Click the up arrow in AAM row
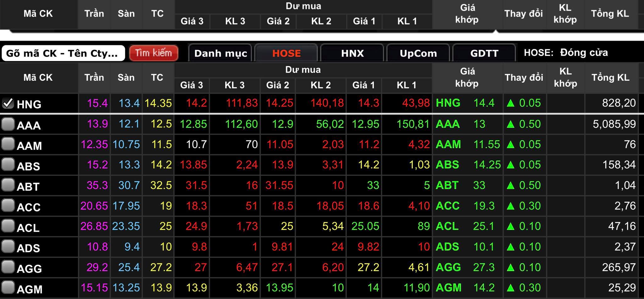Screen dimensions: 644x299 511,144
